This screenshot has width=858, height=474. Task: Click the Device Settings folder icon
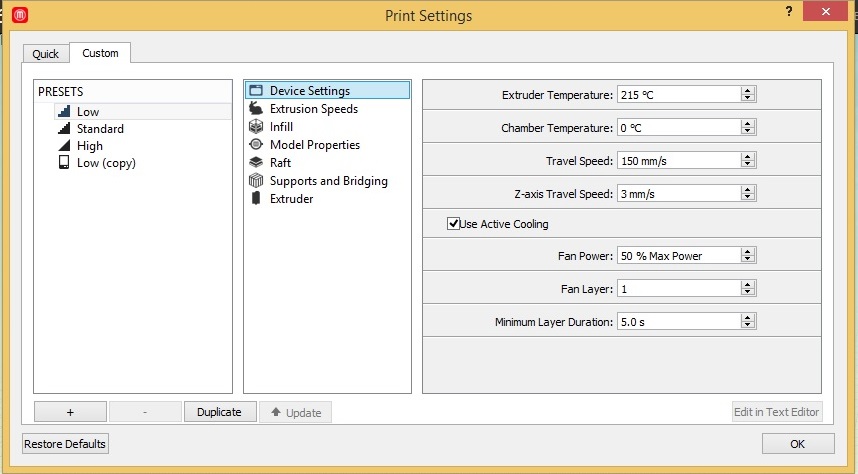click(255, 91)
